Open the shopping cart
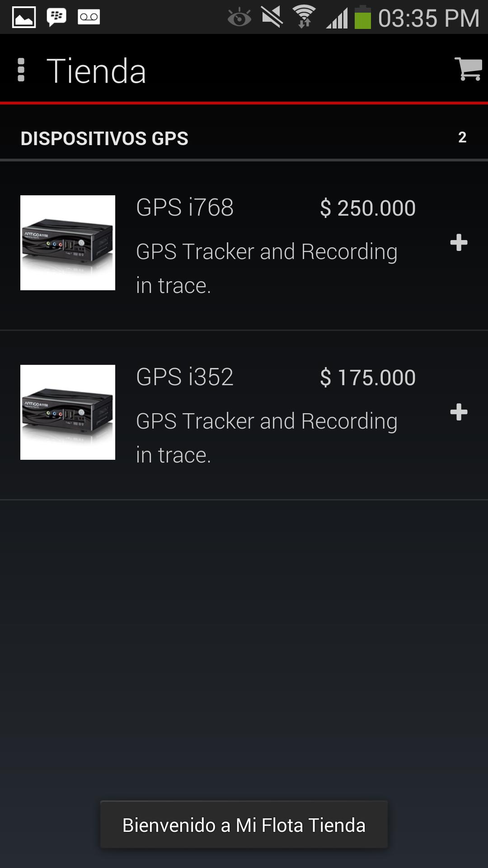 pyautogui.click(x=468, y=70)
